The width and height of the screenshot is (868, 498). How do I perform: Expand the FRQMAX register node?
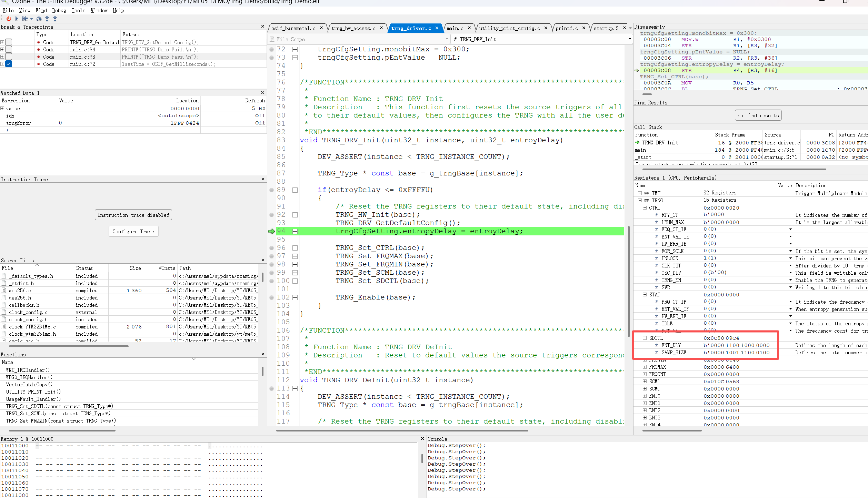click(x=645, y=367)
